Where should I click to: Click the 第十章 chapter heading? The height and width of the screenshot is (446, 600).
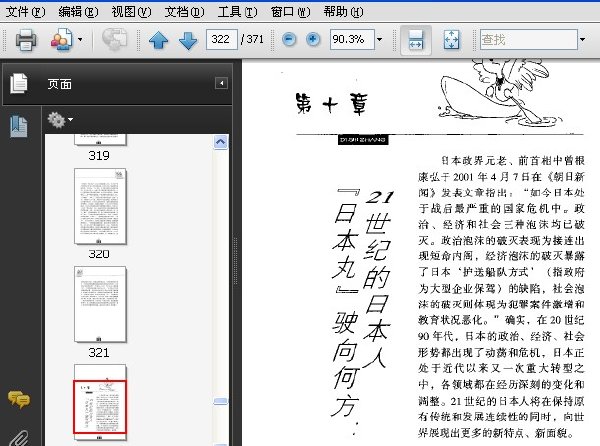(331, 104)
